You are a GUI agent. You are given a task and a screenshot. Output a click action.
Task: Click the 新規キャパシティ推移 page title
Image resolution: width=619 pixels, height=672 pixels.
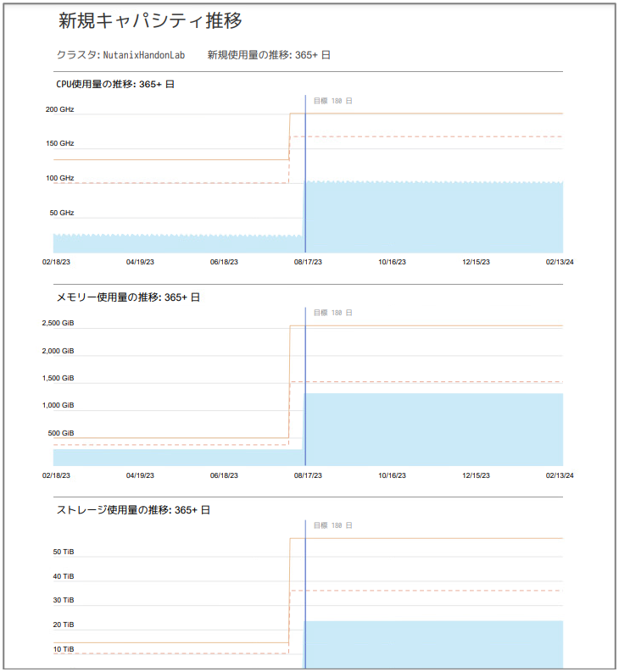[150, 20]
